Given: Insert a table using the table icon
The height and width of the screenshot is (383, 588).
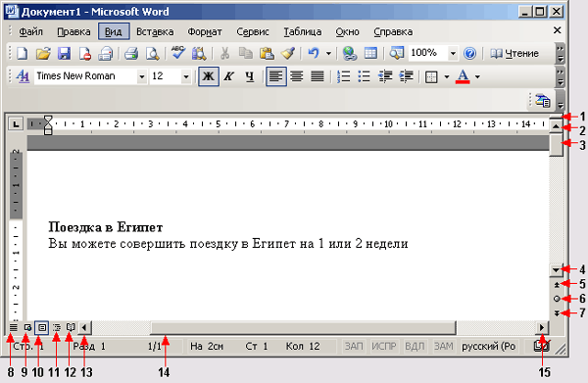Looking at the screenshot, I should (370, 54).
